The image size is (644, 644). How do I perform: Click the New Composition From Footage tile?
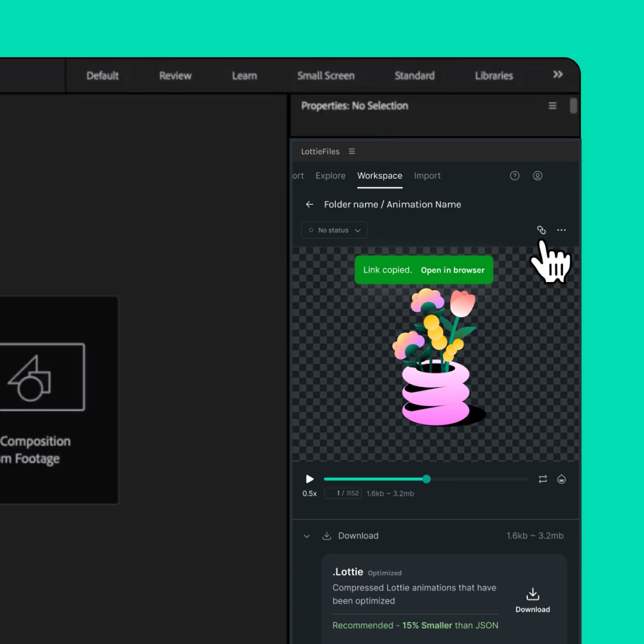coord(59,400)
